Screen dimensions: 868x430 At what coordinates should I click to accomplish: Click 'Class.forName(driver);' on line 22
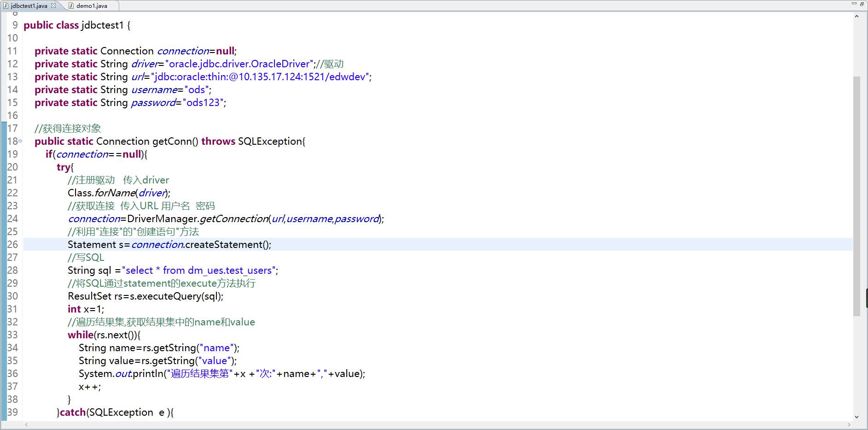[119, 193]
